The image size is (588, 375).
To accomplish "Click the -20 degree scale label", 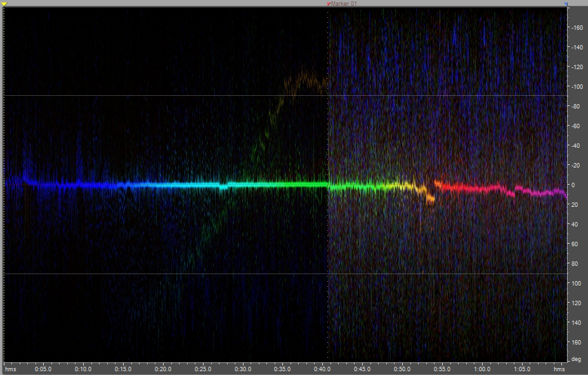I will click(576, 166).
